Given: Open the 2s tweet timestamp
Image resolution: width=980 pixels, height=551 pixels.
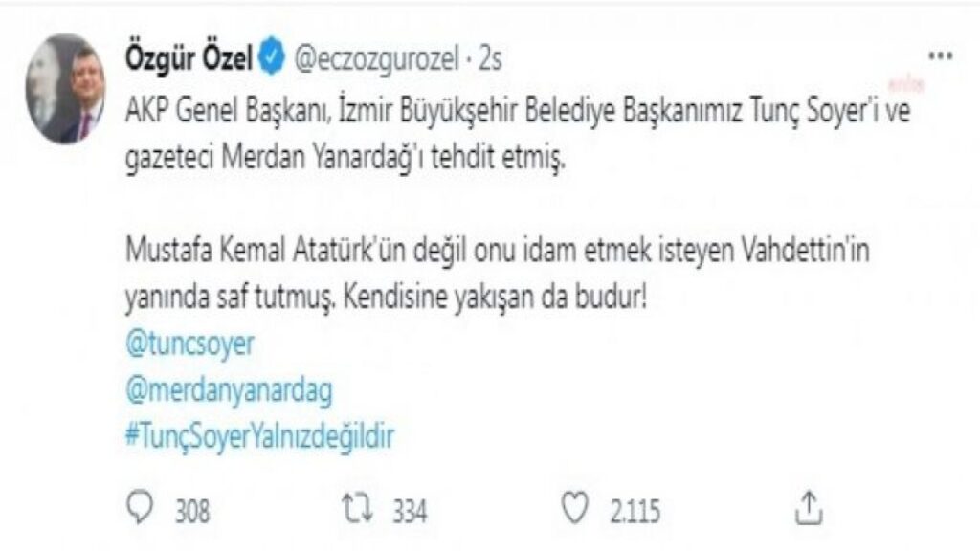Looking at the screenshot, I should pos(491,59).
